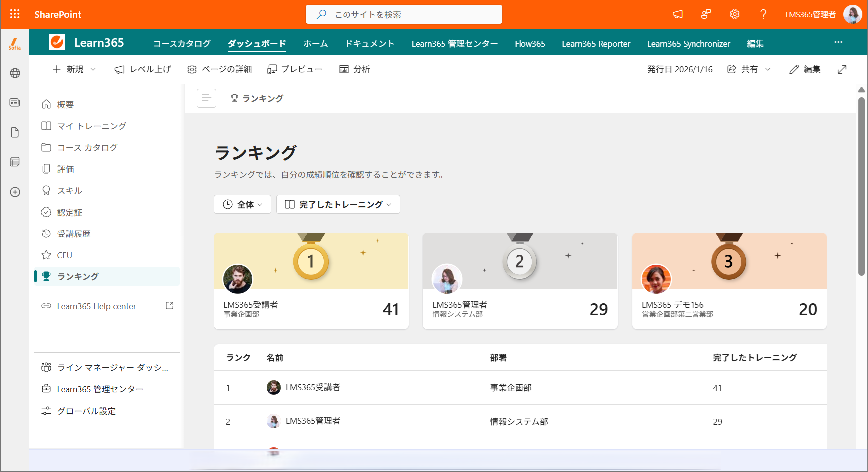
Task: Click the megaphone feedback icon in header
Action: pos(678,14)
